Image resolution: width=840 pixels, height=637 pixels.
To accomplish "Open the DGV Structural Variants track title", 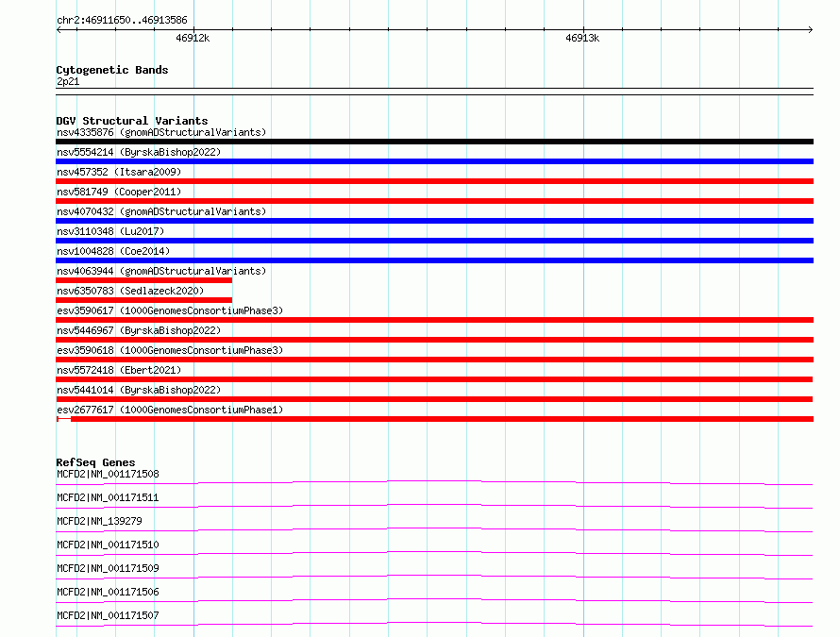I will click(x=132, y=121).
